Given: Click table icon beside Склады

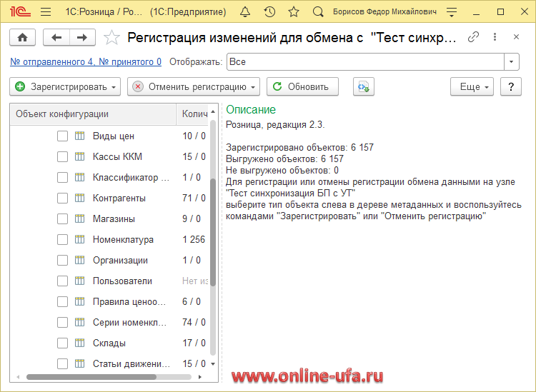Looking at the screenshot, I should tap(79, 343).
